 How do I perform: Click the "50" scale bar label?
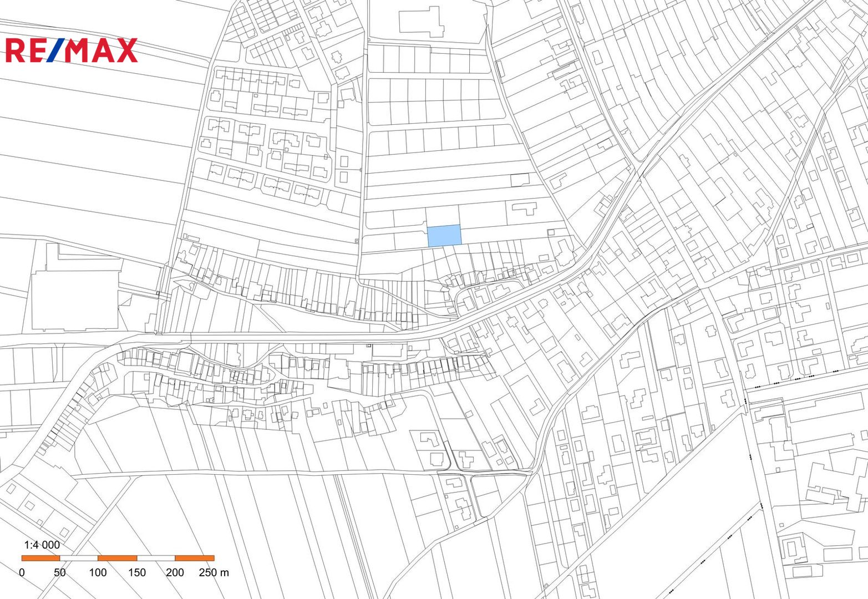pyautogui.click(x=59, y=572)
